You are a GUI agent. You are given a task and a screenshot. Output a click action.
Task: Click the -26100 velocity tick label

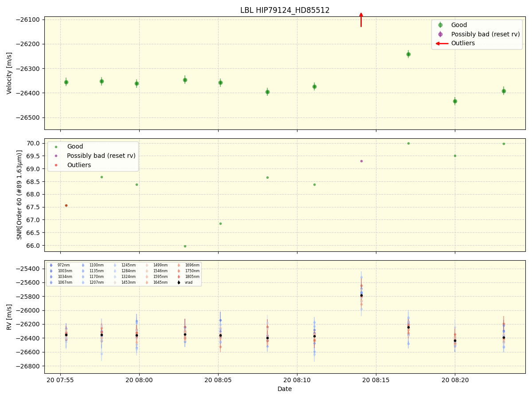pyautogui.click(x=28, y=20)
